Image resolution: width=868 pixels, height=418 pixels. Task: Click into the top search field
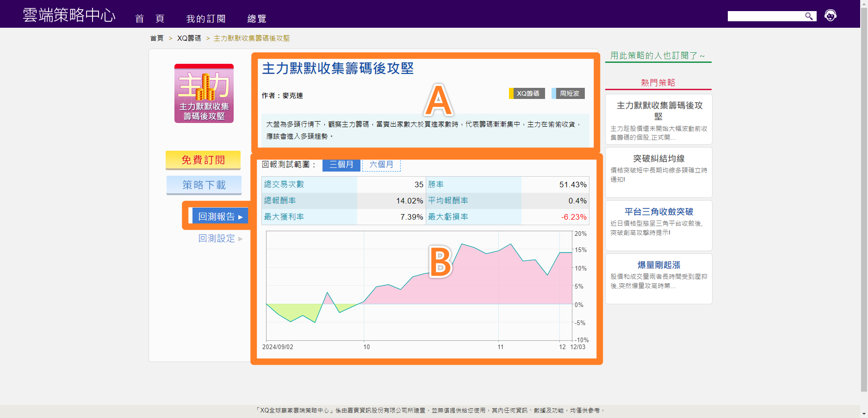click(766, 16)
